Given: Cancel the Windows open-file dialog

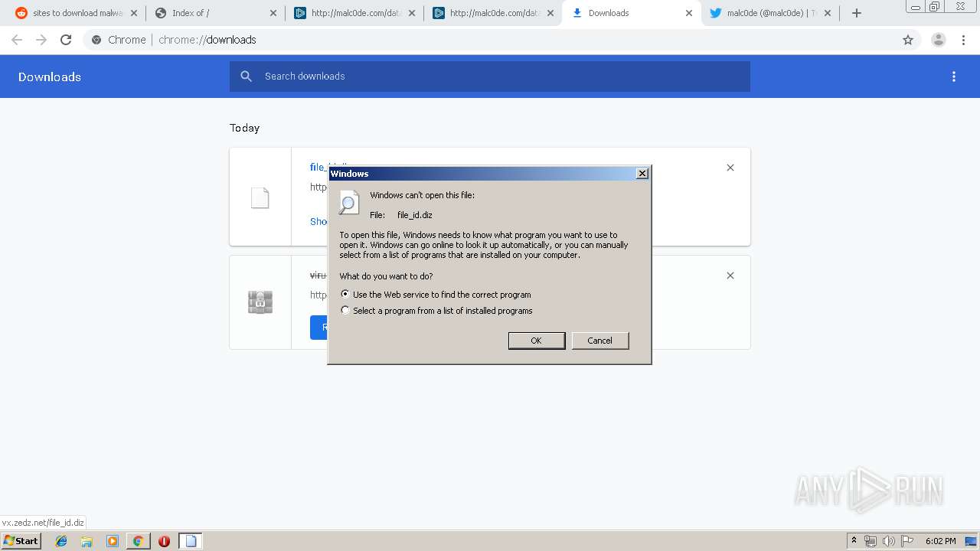Looking at the screenshot, I should tap(600, 341).
